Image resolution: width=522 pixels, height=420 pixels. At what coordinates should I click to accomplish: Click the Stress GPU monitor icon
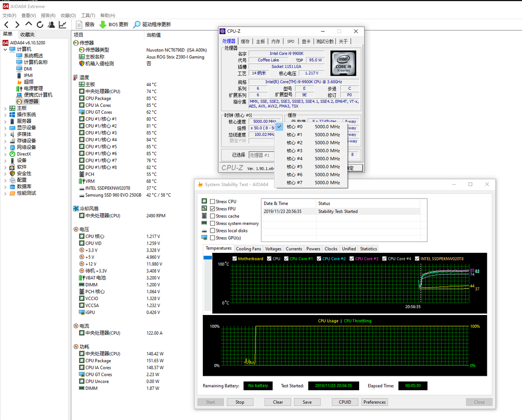click(x=204, y=238)
